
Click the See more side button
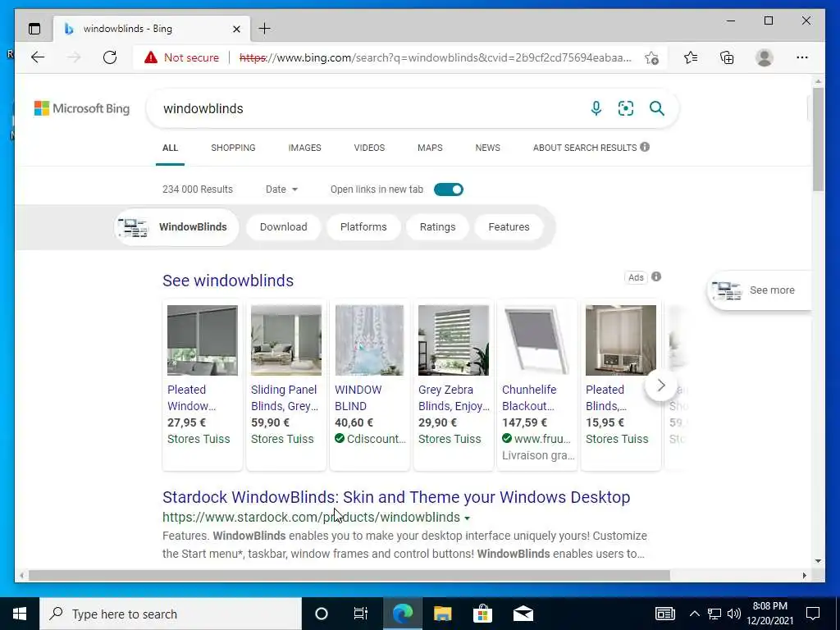pos(760,290)
